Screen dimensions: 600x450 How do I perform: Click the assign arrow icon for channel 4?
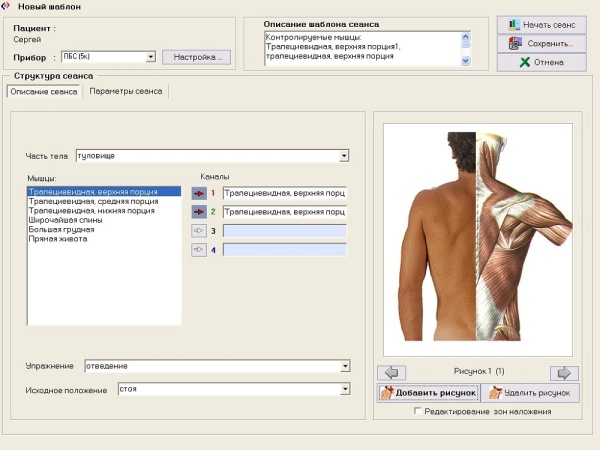pyautogui.click(x=198, y=249)
